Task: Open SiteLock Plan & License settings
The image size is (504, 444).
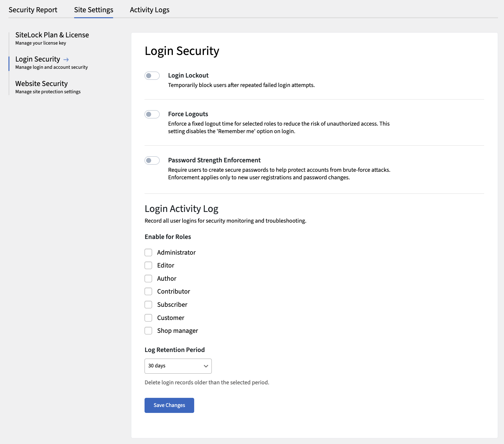Action: (52, 35)
